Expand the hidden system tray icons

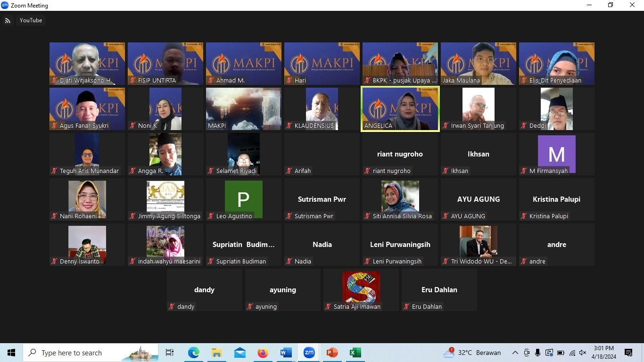coord(515,353)
